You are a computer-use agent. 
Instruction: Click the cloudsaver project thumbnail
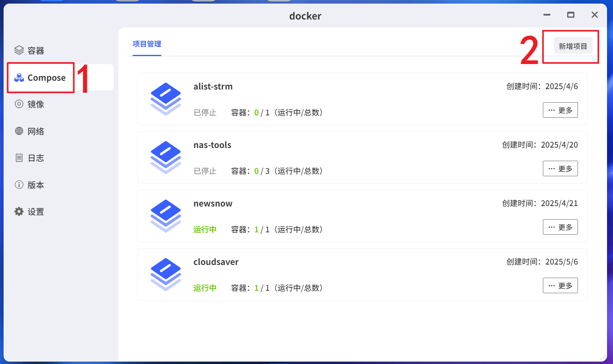(166, 274)
